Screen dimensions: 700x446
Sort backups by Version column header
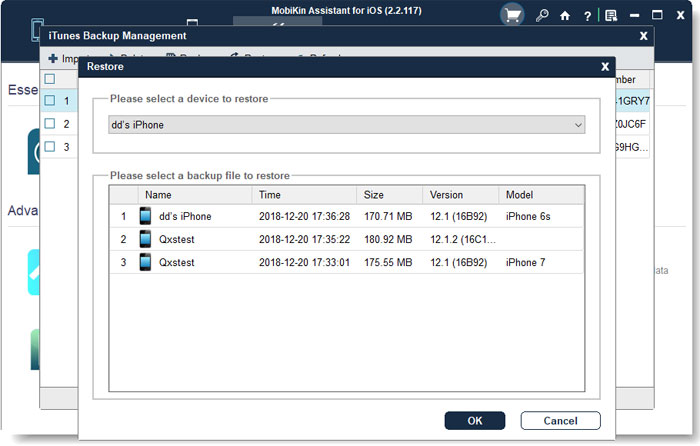click(460, 195)
